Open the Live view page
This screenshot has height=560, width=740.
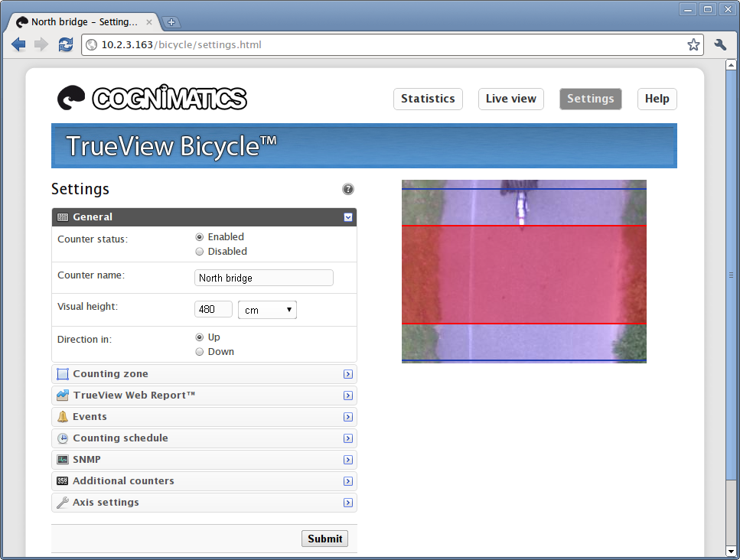coord(510,99)
